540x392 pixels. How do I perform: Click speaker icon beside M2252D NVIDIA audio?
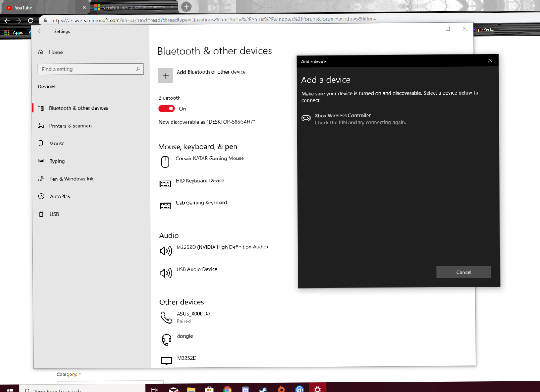point(166,251)
